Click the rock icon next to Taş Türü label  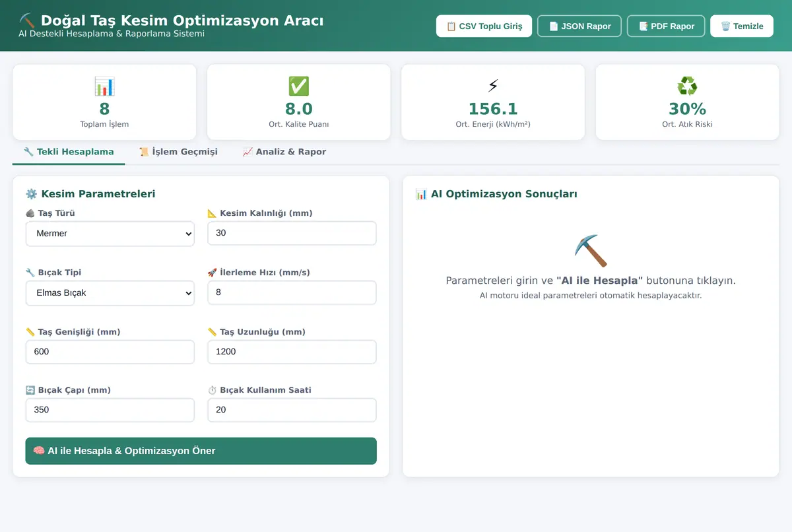pos(30,213)
